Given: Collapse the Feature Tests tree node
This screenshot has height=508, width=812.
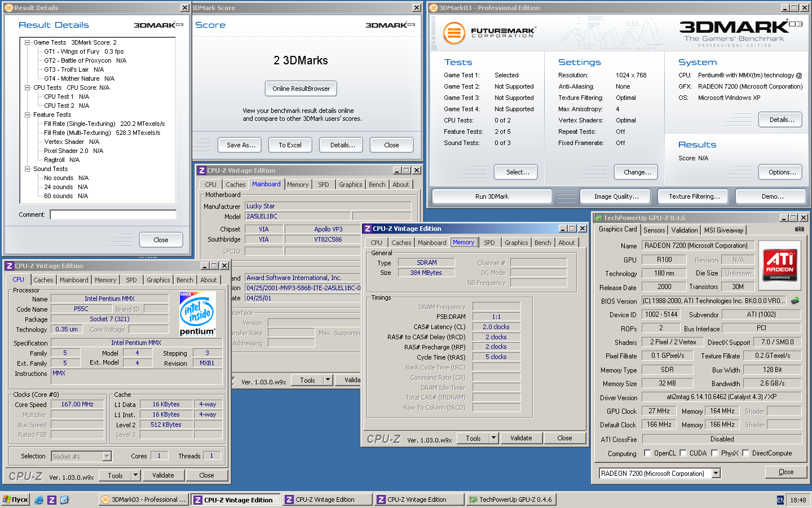Looking at the screenshot, I should [27, 115].
